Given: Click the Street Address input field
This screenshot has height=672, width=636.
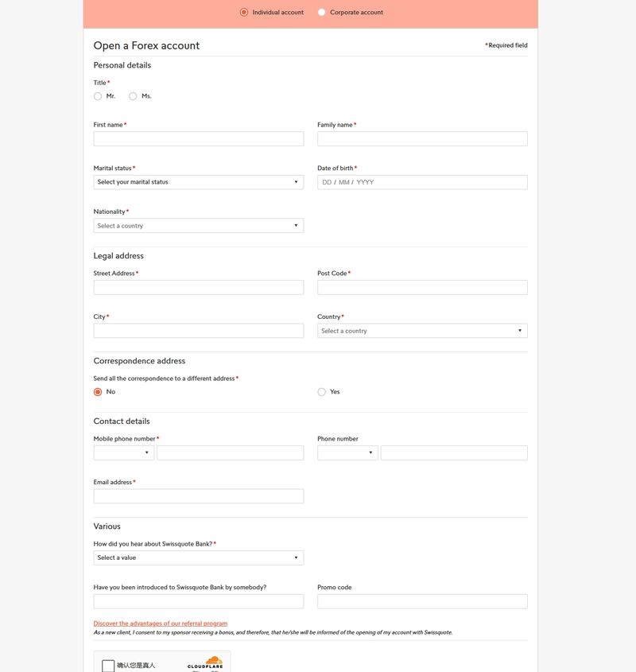Looking at the screenshot, I should click(199, 288).
